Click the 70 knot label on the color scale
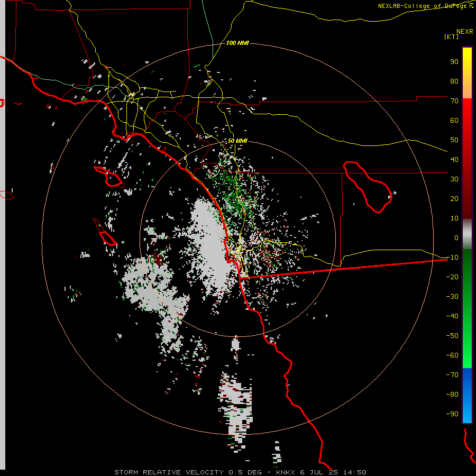The image size is (476, 476). tap(454, 101)
